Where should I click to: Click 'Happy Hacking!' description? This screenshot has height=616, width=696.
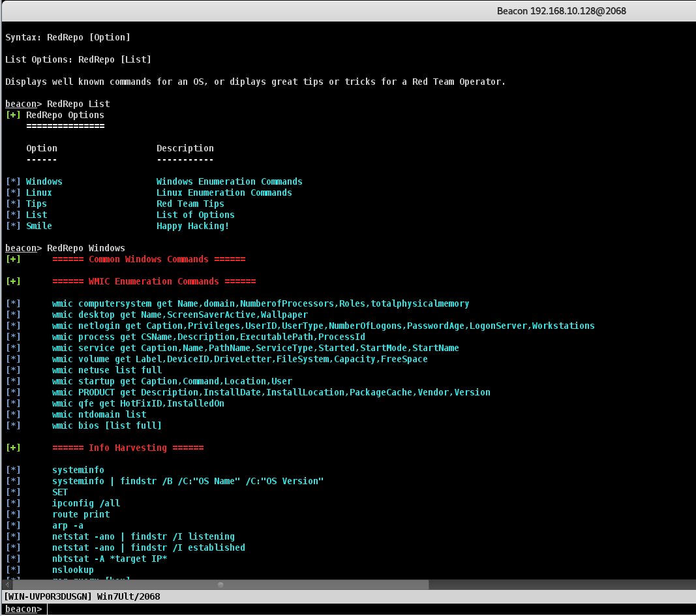[192, 226]
